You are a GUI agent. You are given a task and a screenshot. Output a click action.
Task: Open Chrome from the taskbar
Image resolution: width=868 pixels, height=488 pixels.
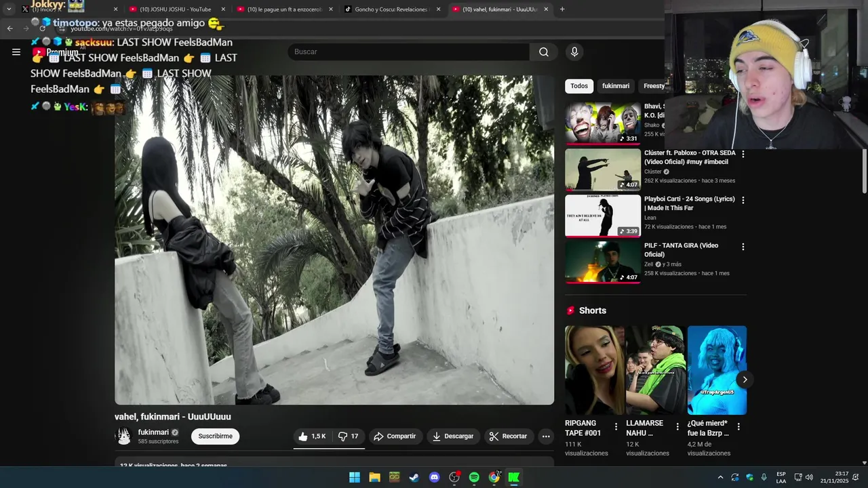(494, 477)
